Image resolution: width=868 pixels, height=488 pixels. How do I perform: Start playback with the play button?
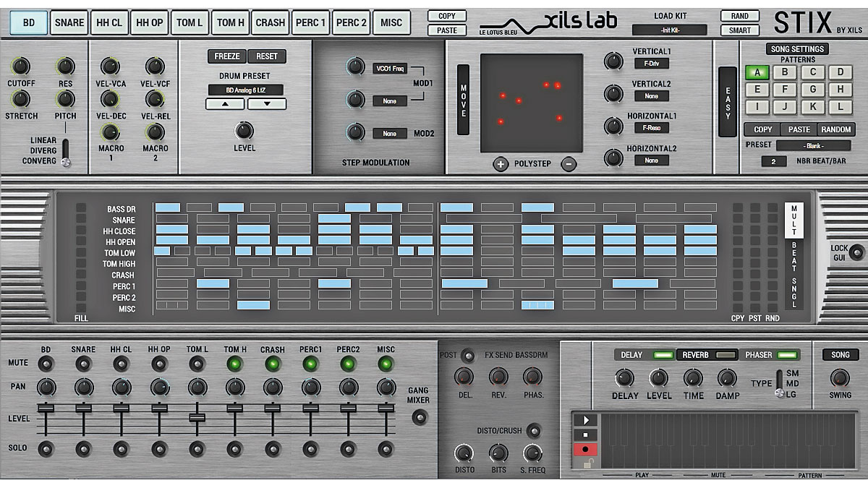584,420
